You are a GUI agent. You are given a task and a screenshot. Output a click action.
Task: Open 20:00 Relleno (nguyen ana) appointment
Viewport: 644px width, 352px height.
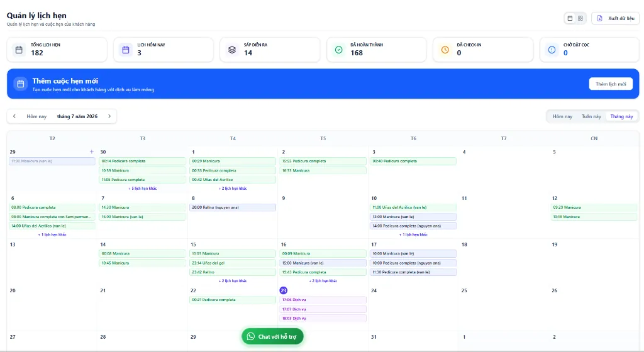[233, 207]
